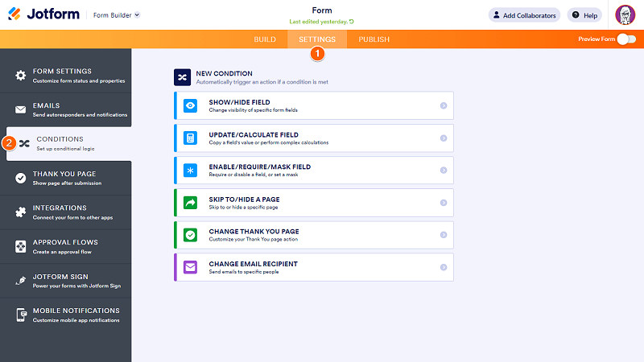Click the Conditions shuffle icon in sidebar
This screenshot has height=362, width=644.
24,143
